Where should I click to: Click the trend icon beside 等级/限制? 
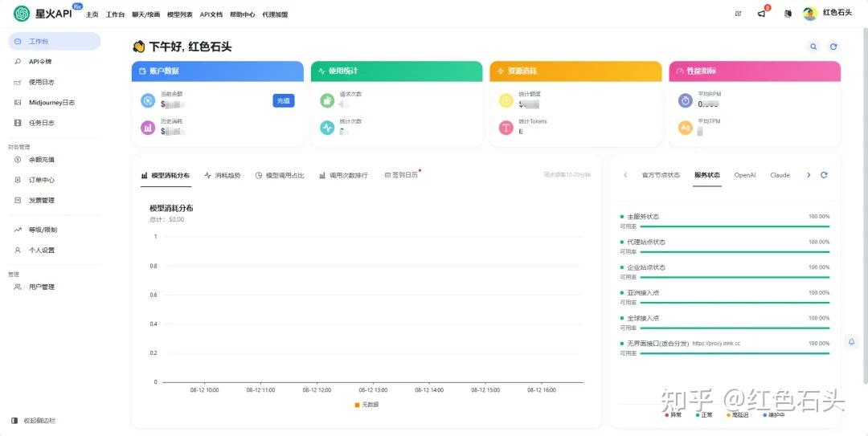pyautogui.click(x=18, y=230)
